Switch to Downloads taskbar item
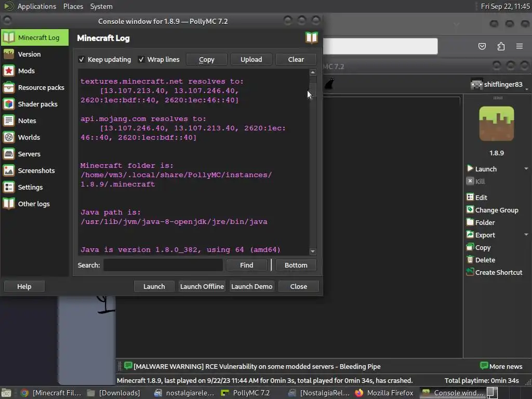 (114, 393)
